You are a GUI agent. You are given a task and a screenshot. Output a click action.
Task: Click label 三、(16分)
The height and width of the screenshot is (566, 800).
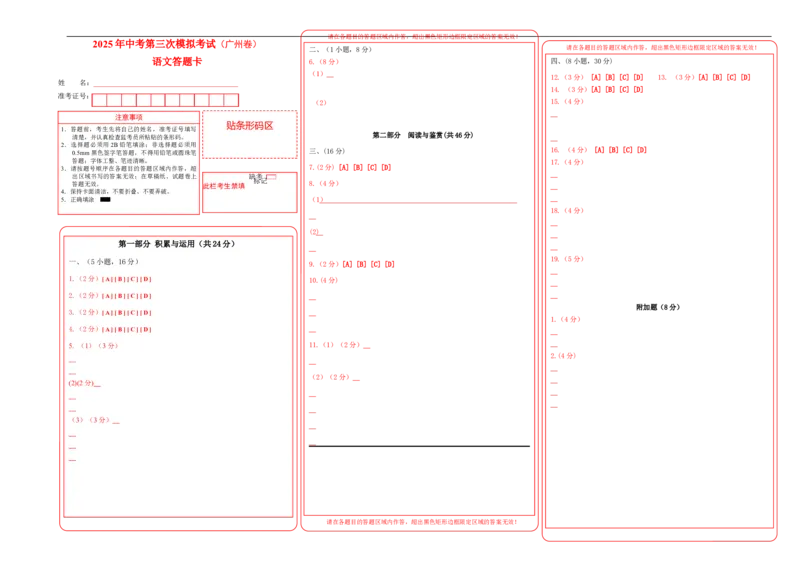pyautogui.click(x=327, y=151)
